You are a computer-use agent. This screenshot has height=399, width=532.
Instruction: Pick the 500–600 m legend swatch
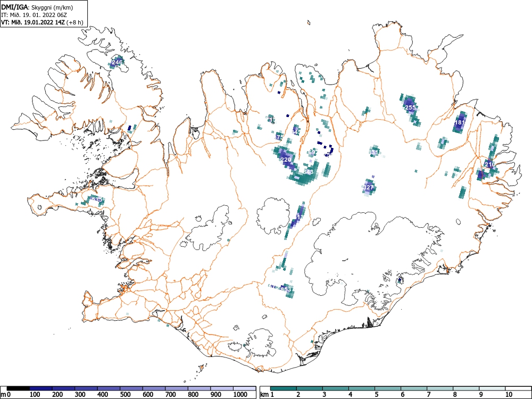pos(131,388)
